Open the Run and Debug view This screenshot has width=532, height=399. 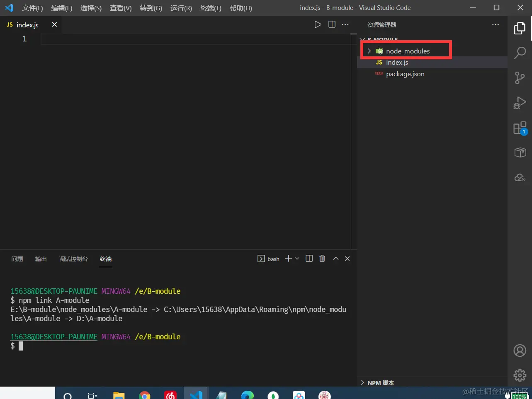pyautogui.click(x=520, y=103)
